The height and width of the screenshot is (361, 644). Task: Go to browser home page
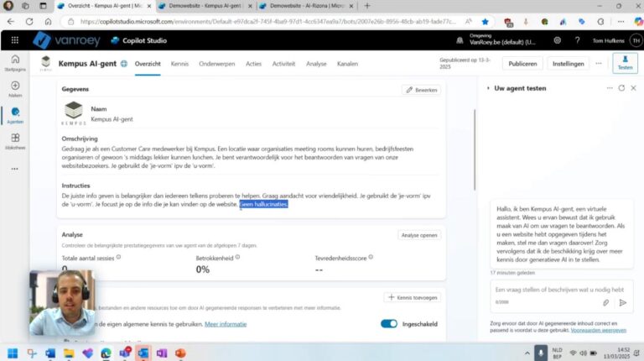(48, 21)
